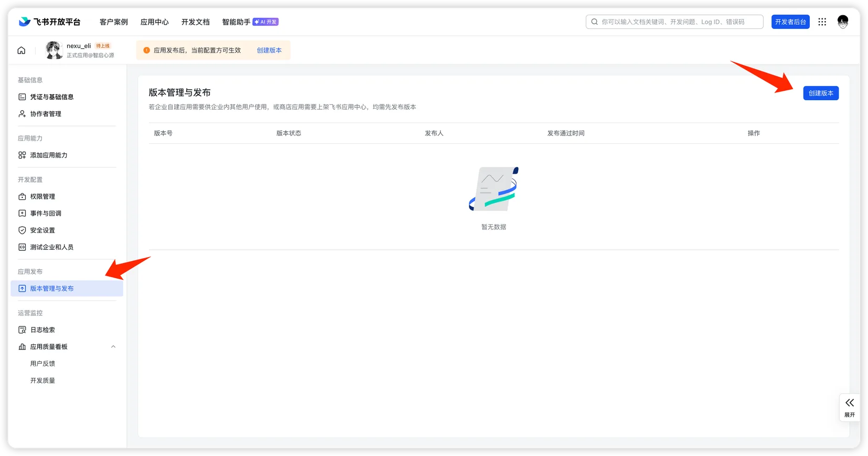Viewport: 868px width, 456px height.
Task: Click the nexu_eli app name
Action: [x=79, y=46]
